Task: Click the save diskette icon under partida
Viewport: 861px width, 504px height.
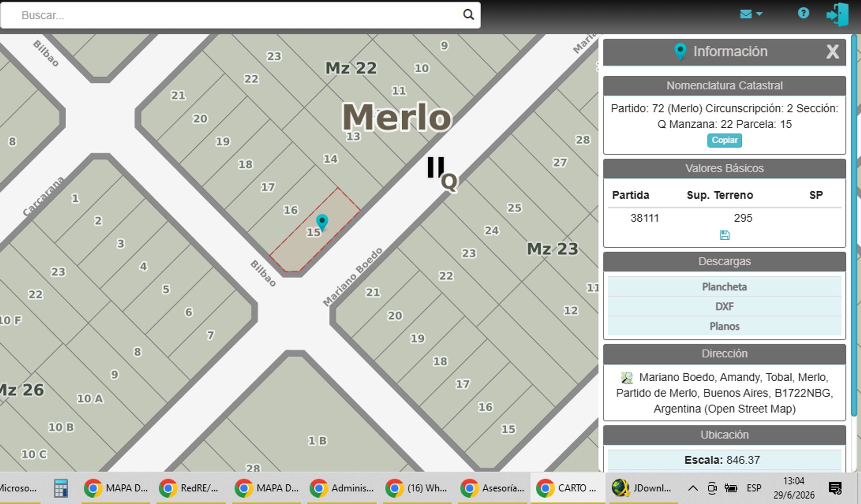Action: [724, 235]
